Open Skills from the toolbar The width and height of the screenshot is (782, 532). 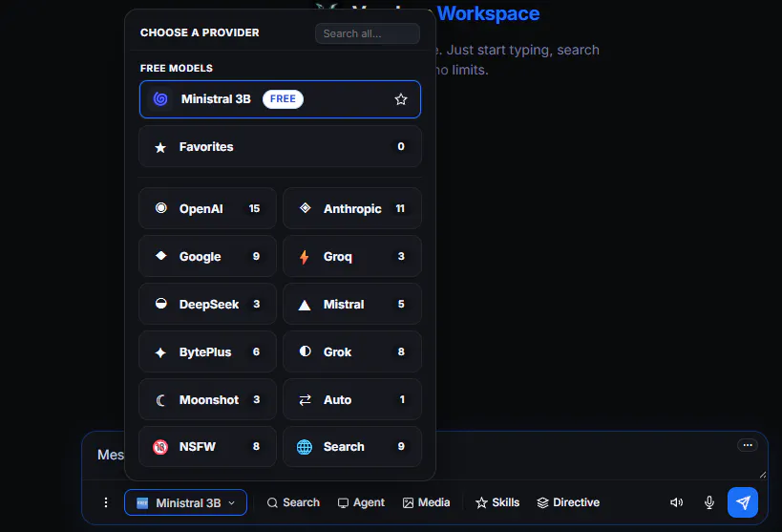pos(497,502)
